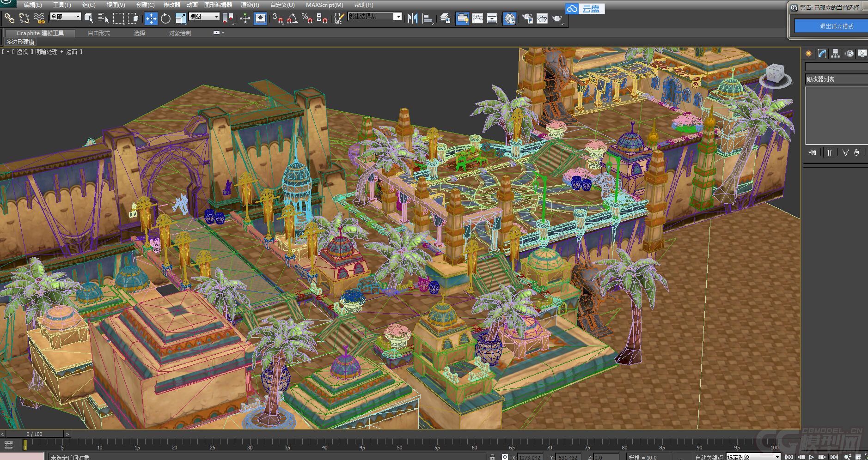Select the Rotate tool
The height and width of the screenshot is (460, 868).
point(165,18)
